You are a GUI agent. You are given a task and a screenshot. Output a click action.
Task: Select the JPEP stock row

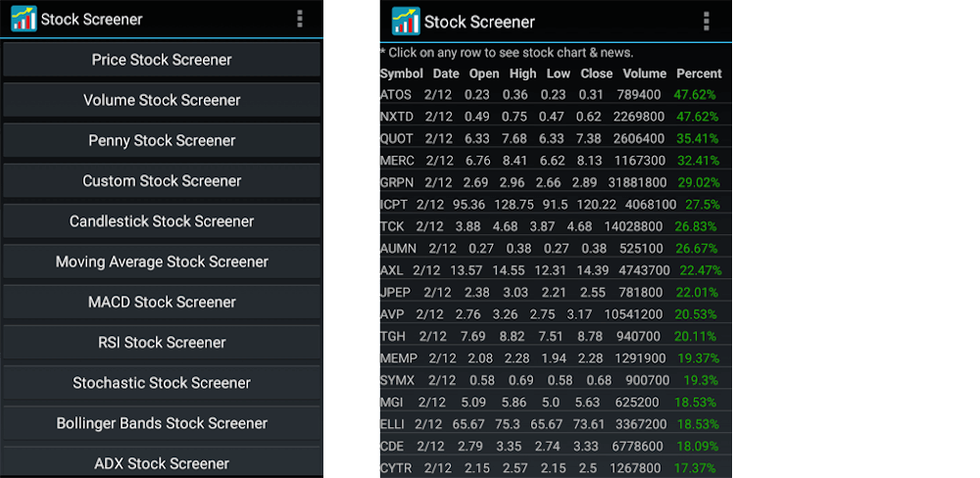556,293
